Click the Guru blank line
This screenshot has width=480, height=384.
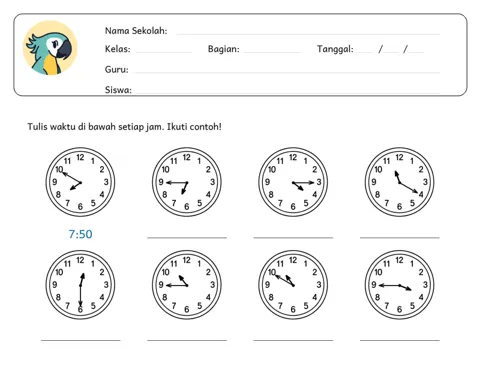click(286, 72)
